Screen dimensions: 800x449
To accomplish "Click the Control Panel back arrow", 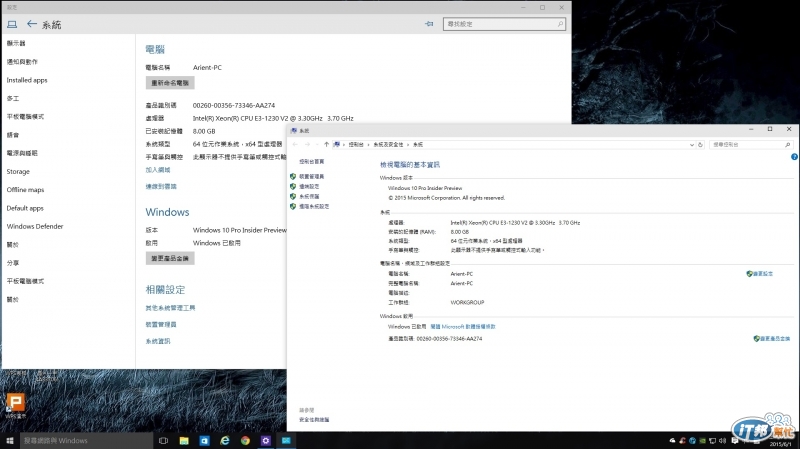I will click(x=295, y=144).
